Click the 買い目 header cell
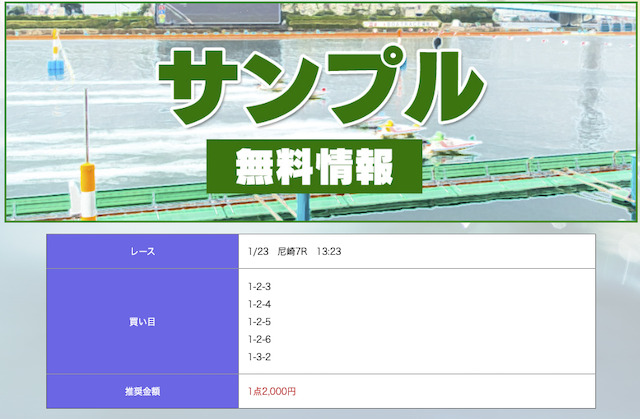 tap(142, 322)
